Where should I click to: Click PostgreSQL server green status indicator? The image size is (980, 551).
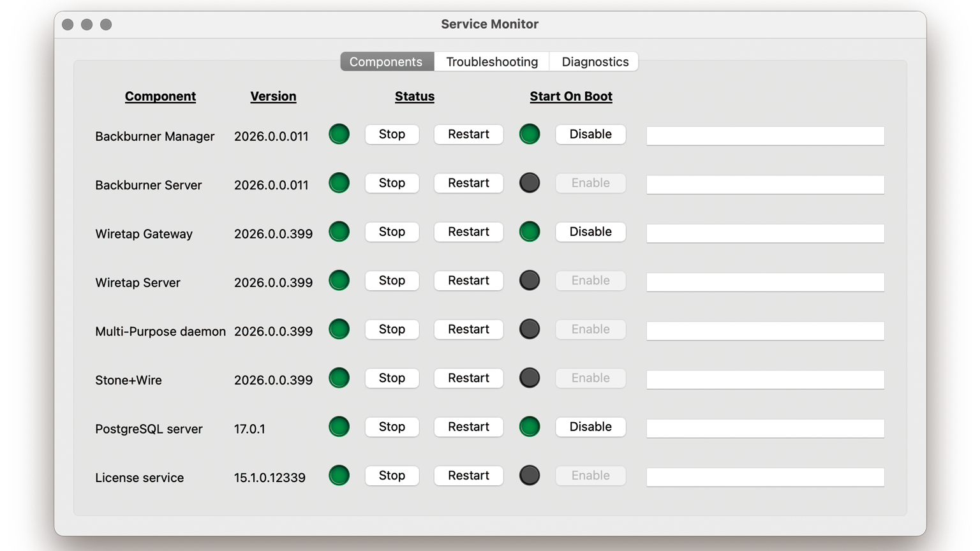[x=339, y=427]
